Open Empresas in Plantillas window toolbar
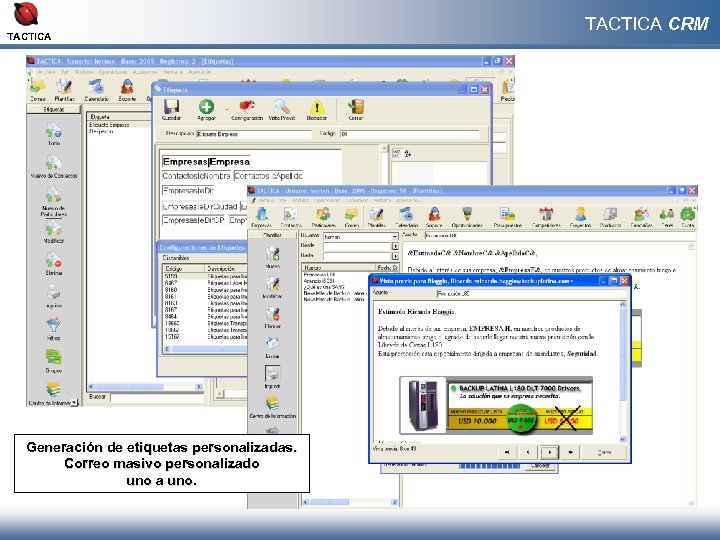This screenshot has height=540, width=720. click(262, 215)
